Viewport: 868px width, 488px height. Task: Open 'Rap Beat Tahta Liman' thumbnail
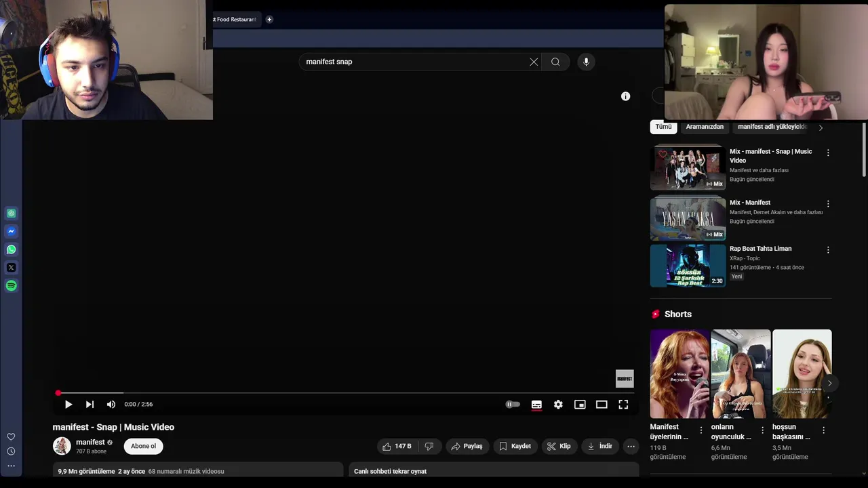(x=688, y=266)
